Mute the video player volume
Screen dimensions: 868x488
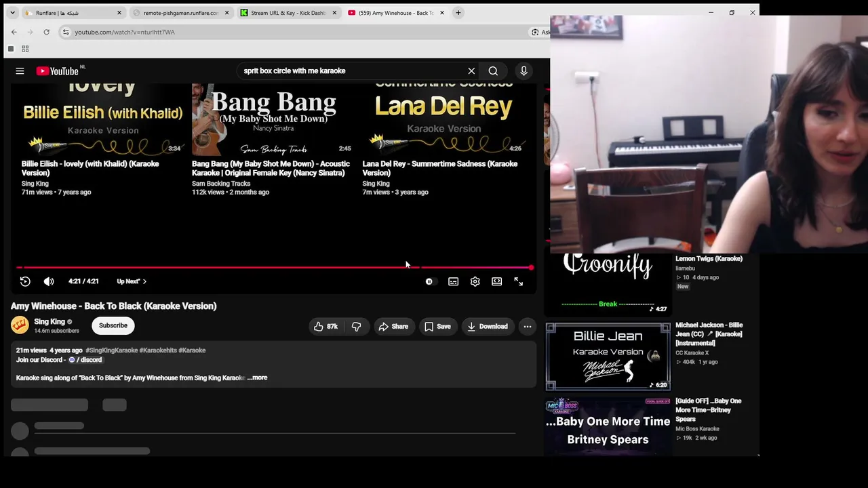coord(49,281)
